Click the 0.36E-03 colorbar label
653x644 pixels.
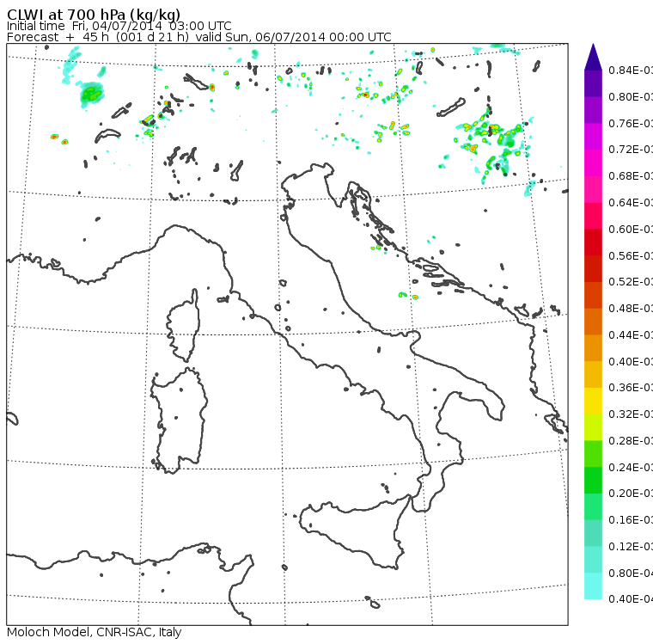[x=631, y=388]
